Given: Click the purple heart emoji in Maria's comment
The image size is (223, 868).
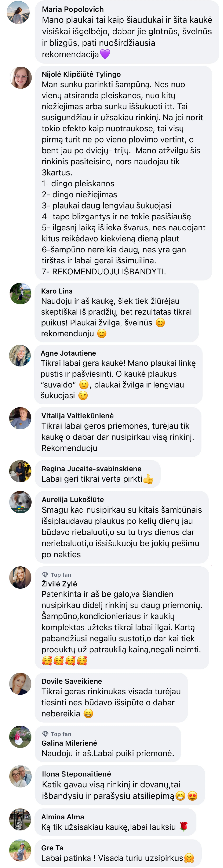Looking at the screenshot, I should click(105, 54).
